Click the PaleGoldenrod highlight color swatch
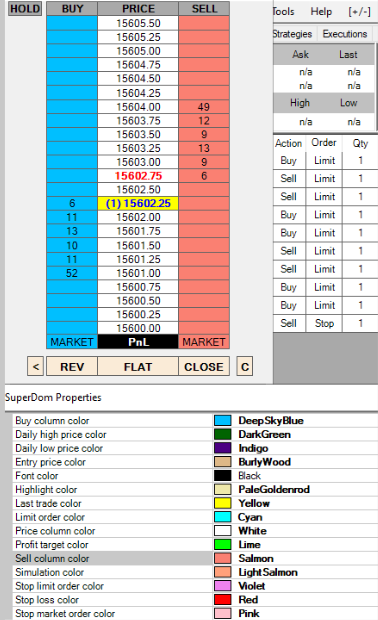The image size is (378, 620). pos(223,489)
